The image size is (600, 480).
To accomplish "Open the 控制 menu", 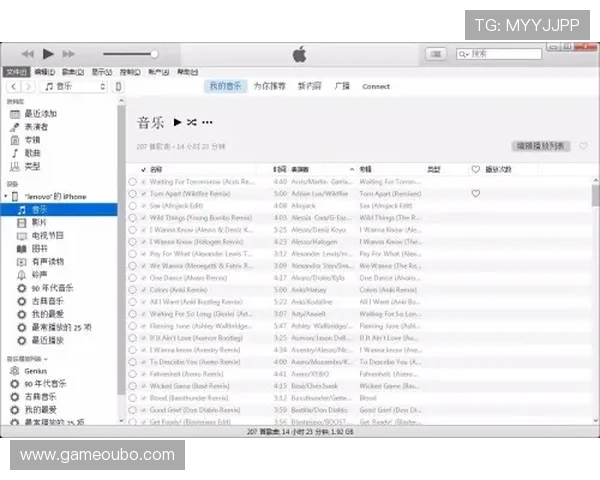I will tap(130, 72).
